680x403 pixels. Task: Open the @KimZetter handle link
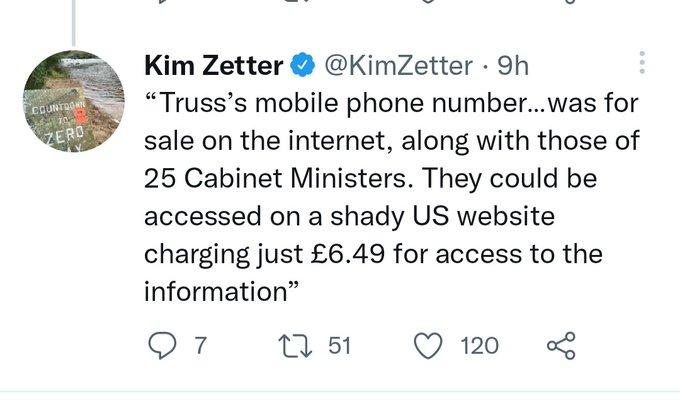coord(397,66)
